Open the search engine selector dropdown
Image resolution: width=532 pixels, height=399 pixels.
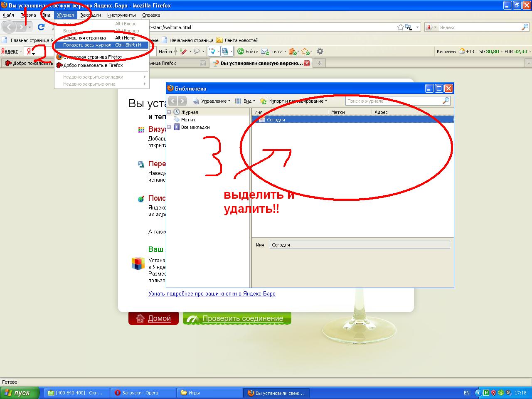pyautogui.click(x=431, y=27)
